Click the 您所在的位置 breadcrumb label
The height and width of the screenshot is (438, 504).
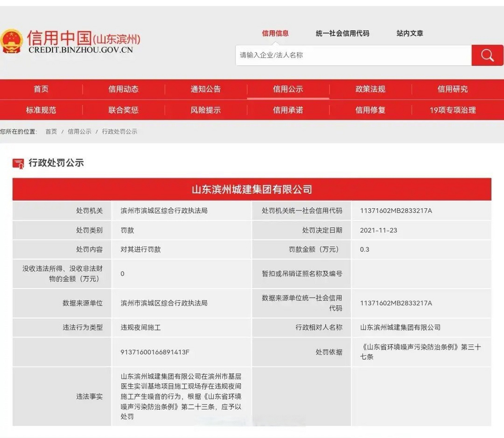click(x=18, y=131)
